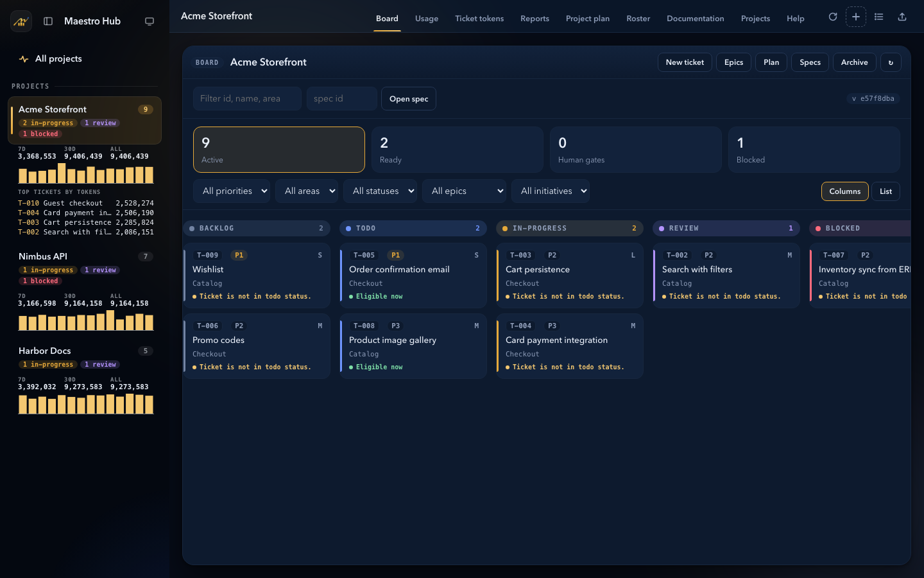Click the refresh icon in top bar

click(x=833, y=17)
